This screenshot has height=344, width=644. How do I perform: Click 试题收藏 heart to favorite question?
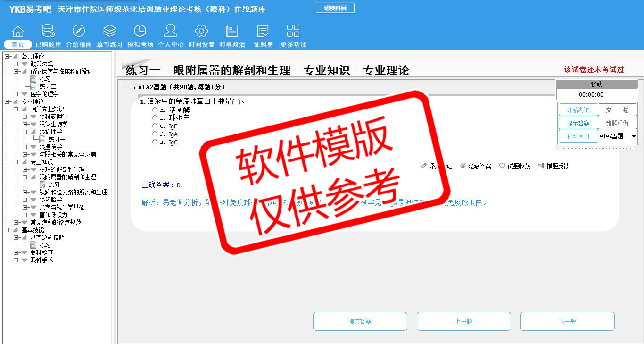[514, 166]
